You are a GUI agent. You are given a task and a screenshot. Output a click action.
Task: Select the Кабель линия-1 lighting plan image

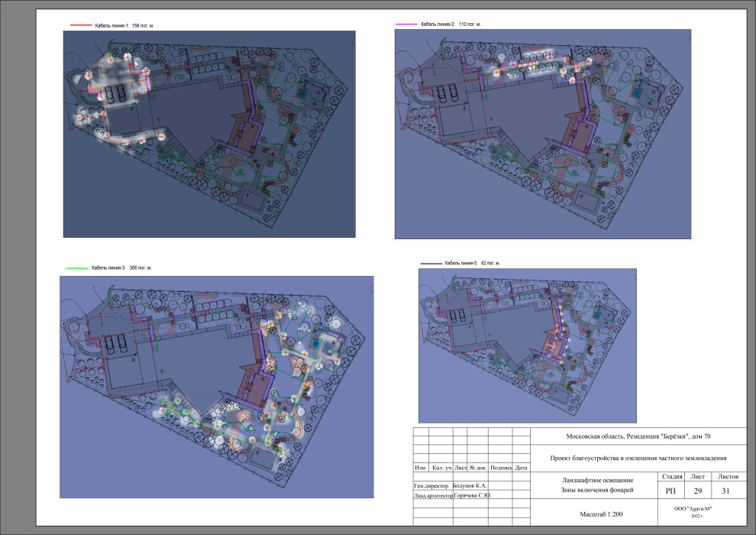(208, 134)
